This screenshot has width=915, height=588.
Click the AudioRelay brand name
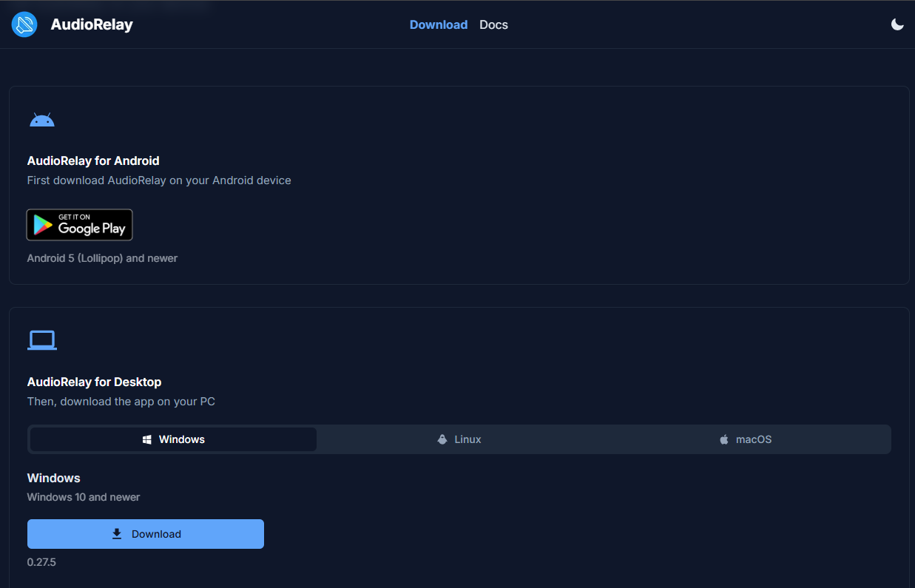(92, 24)
